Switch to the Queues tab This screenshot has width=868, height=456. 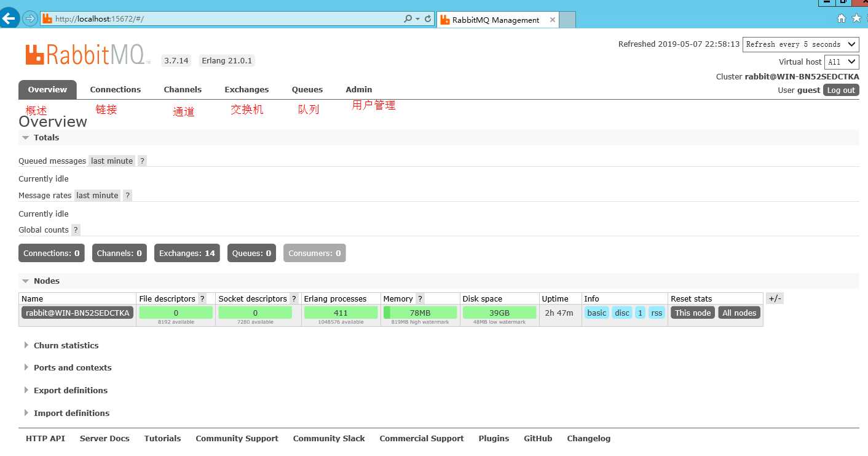coord(307,89)
